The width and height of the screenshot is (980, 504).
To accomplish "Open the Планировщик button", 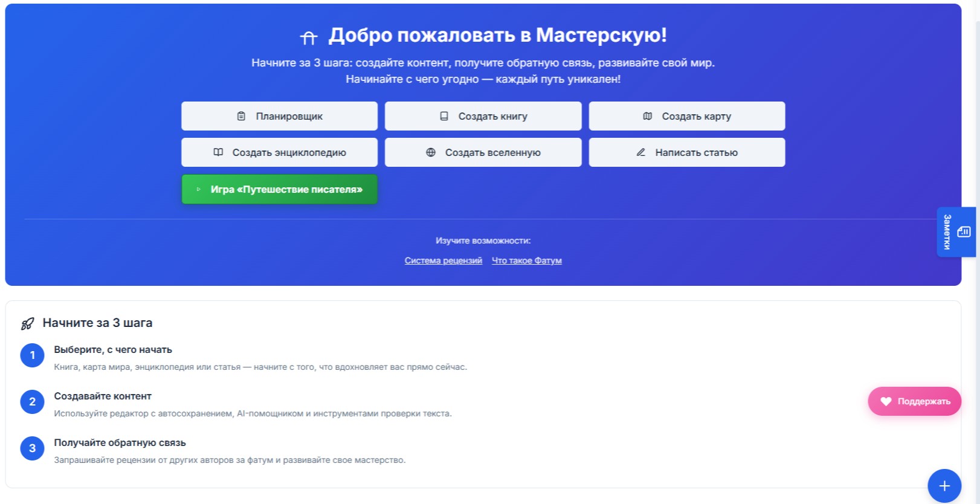I will (x=279, y=116).
